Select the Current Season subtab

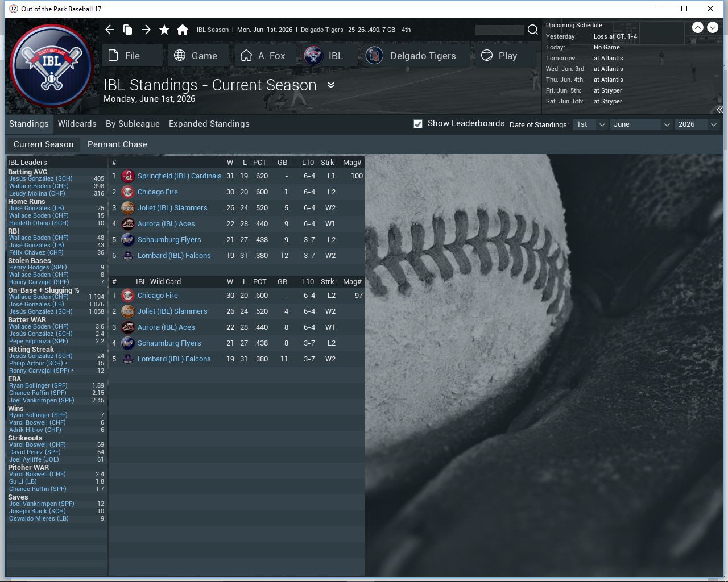44,144
